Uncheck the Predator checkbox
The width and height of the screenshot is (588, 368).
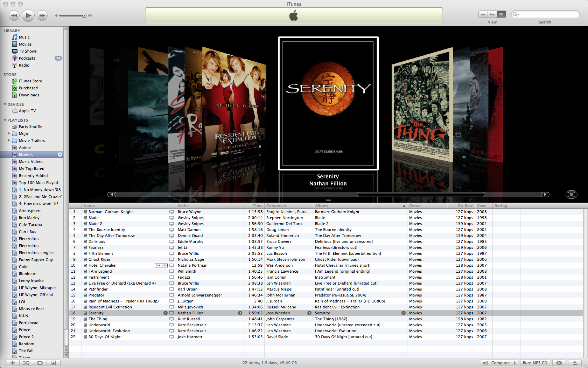[x=85, y=295]
